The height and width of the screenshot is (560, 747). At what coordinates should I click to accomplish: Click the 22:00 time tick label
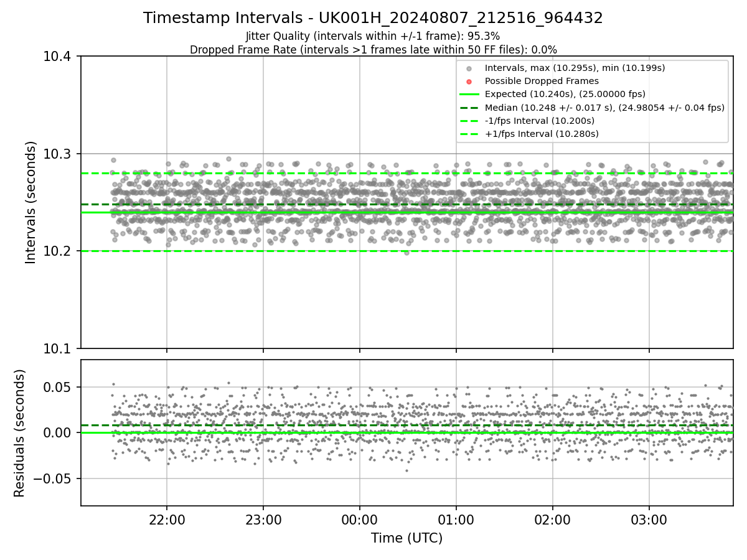pos(166,520)
